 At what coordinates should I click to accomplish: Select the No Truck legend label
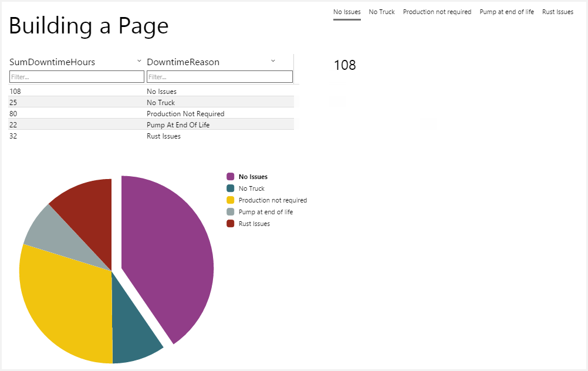click(x=252, y=188)
